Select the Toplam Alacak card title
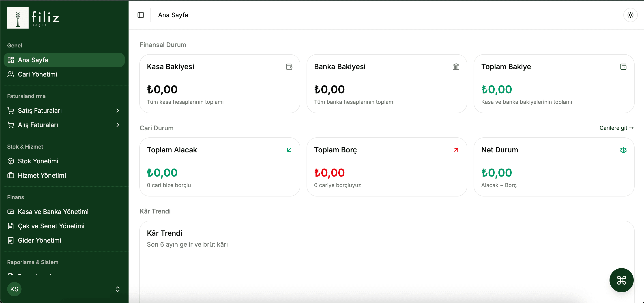The width and height of the screenshot is (644, 303). (x=172, y=150)
